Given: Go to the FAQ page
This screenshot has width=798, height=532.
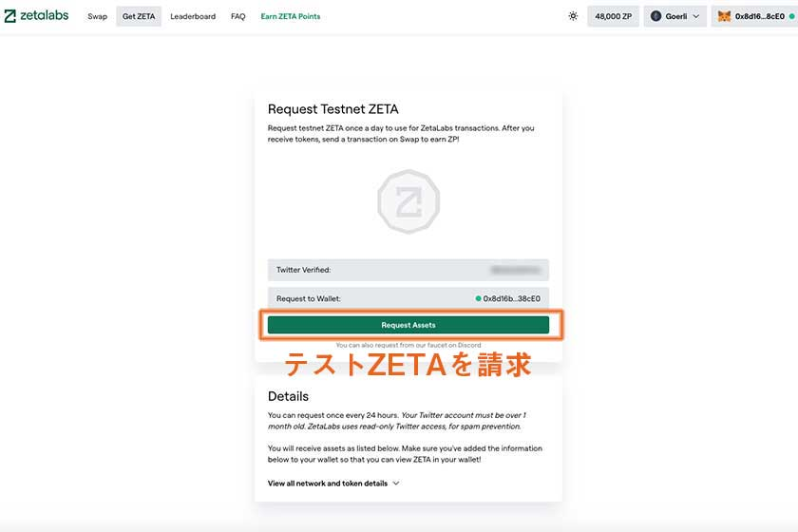Looking at the screenshot, I should point(237,16).
